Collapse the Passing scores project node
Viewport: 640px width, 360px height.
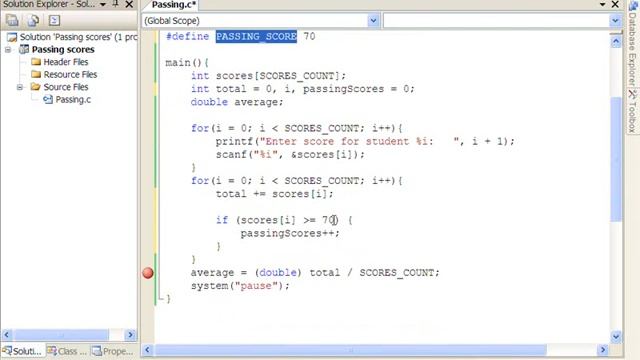point(8,49)
